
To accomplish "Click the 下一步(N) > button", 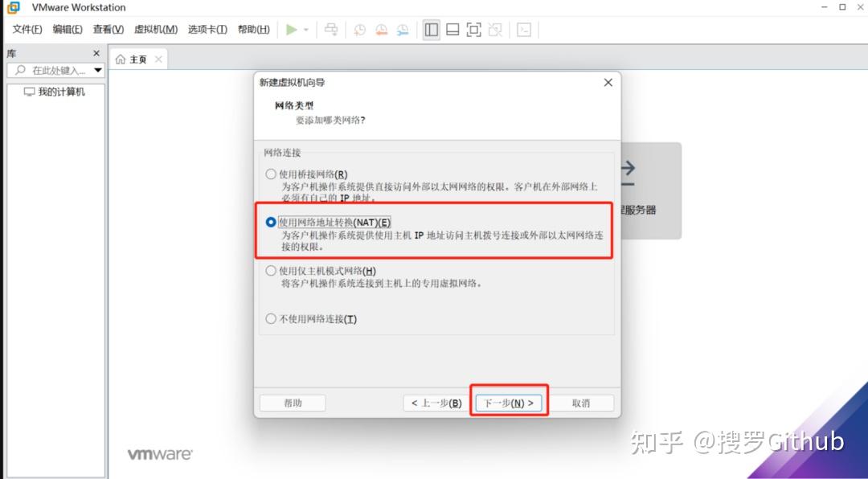I will (509, 403).
